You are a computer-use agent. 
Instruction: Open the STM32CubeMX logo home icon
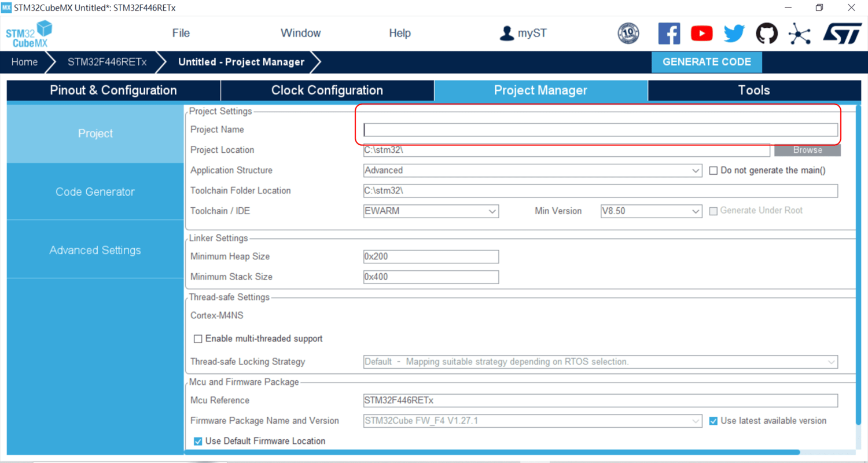[29, 34]
